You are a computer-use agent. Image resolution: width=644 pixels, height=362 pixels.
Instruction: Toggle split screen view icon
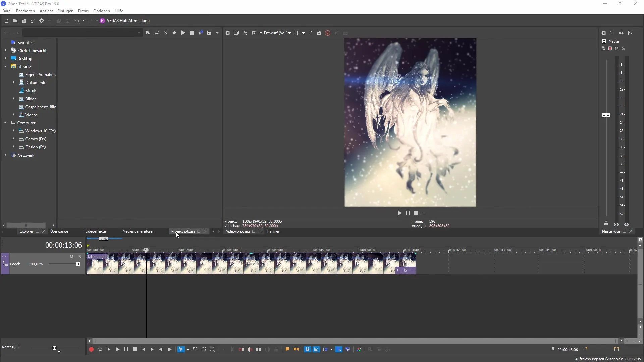click(x=254, y=33)
